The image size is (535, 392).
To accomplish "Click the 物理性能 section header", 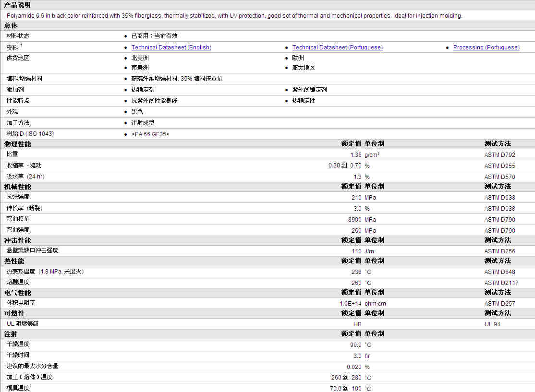I will pos(17,144).
